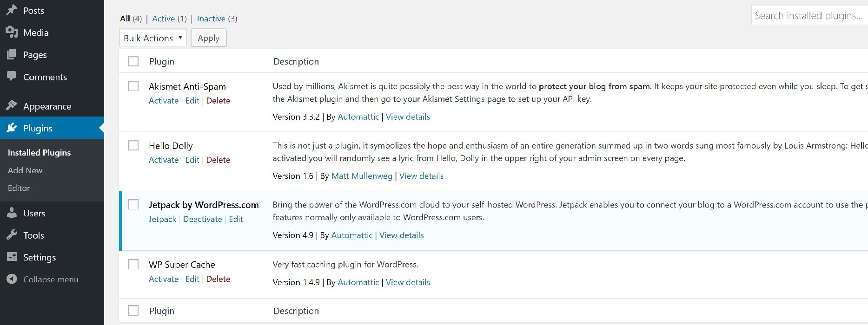Click the Apply button
Viewport: 868px width, 325px height.
(208, 38)
